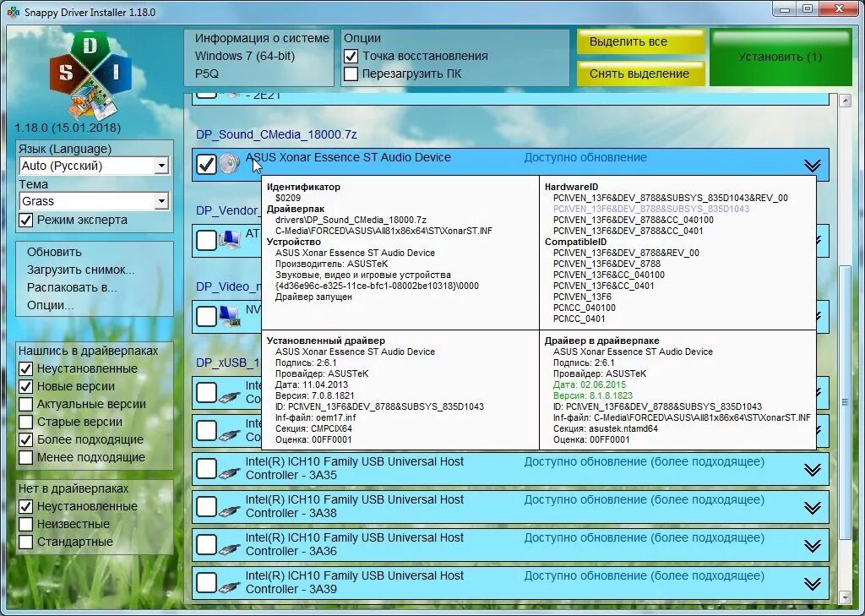The width and height of the screenshot is (865, 616).
Task: Open the Язык (Language) dropdown
Action: pyautogui.click(x=94, y=166)
